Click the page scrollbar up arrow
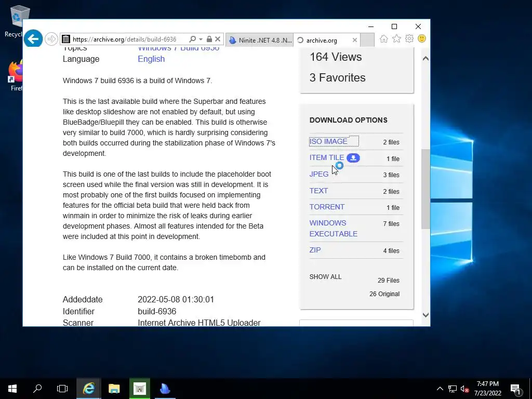 [425, 58]
